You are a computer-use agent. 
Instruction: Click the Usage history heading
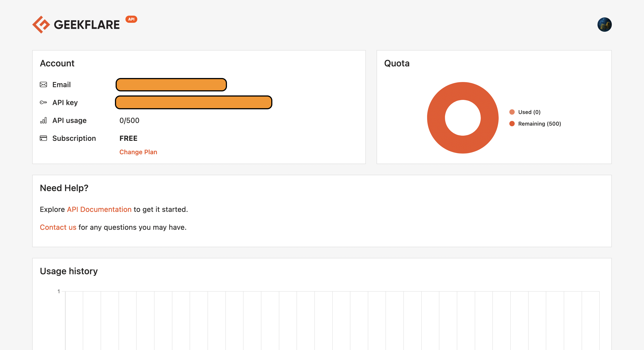[x=69, y=271]
